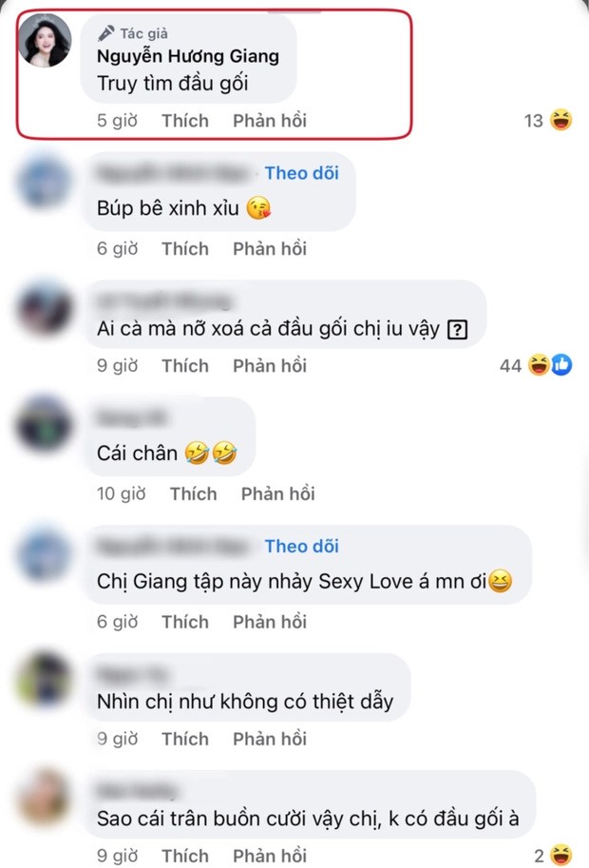Open Nguyễn Hương Giang's profile picture
This screenshot has width=589, height=868.
(x=45, y=41)
